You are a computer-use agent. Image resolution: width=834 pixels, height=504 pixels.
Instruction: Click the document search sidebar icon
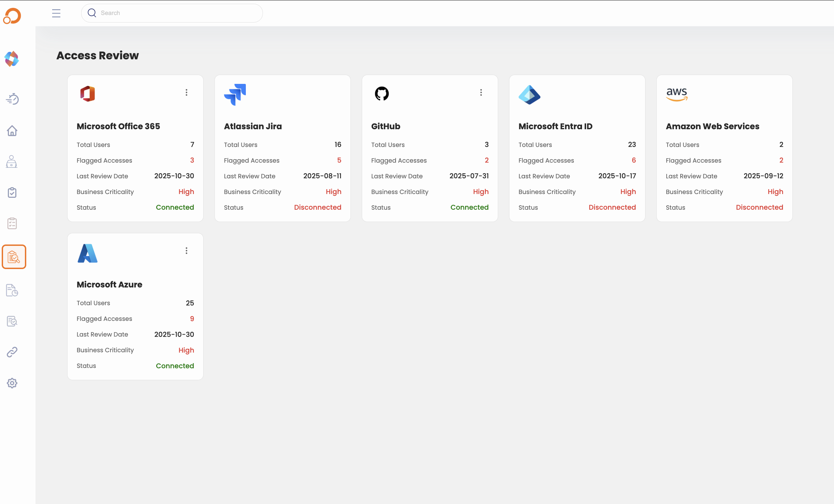[12, 321]
